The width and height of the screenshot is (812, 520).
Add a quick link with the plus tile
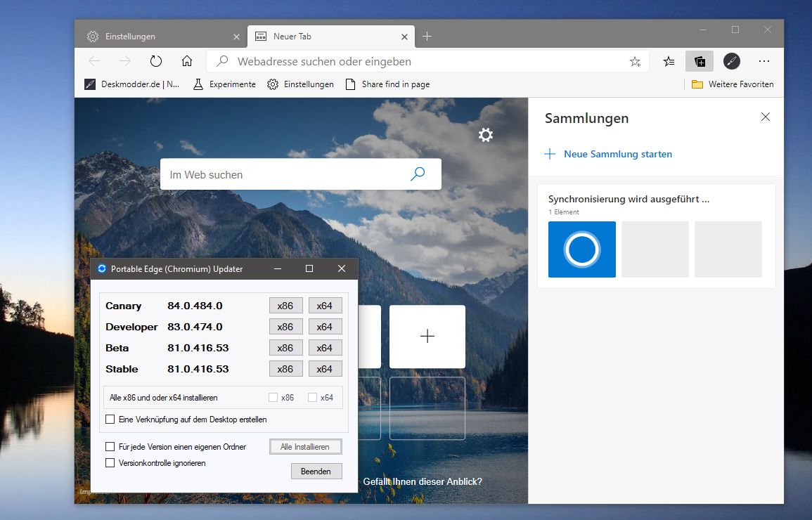(427, 337)
